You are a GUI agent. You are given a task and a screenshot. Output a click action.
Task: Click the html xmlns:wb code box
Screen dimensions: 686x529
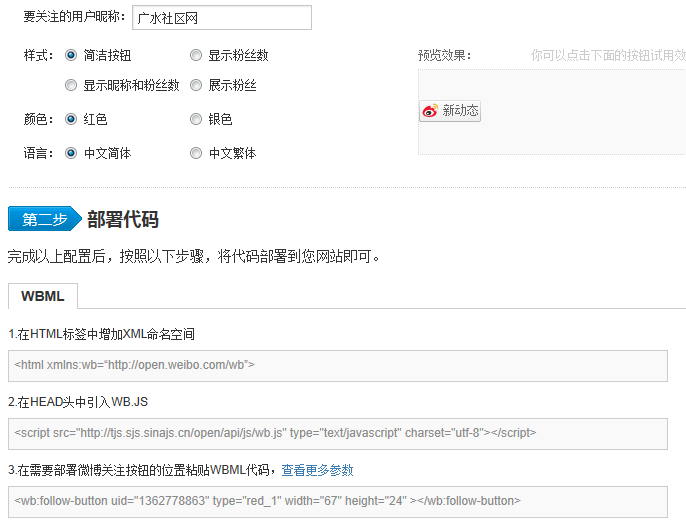pos(338,366)
